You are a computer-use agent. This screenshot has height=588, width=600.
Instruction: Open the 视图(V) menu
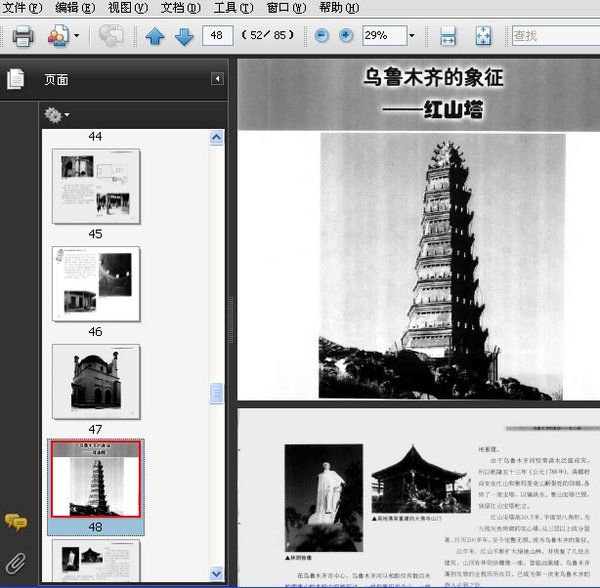(128, 8)
